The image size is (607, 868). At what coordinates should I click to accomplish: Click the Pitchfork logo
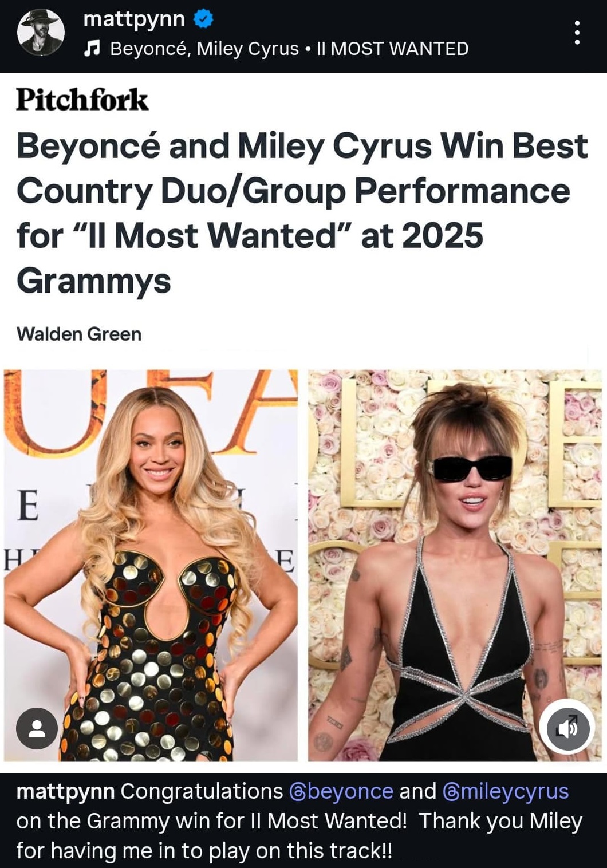click(x=82, y=100)
